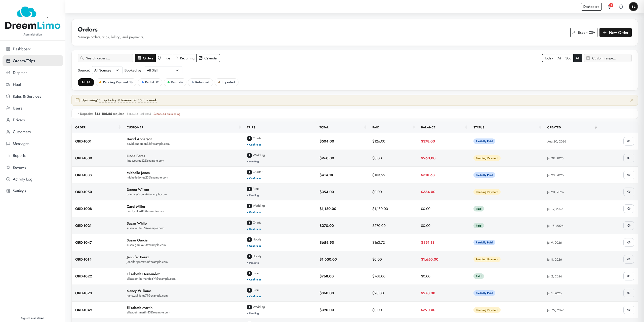View order ORD-1009 via eye icon
Screen dimensions: 644x322
(x=629, y=158)
